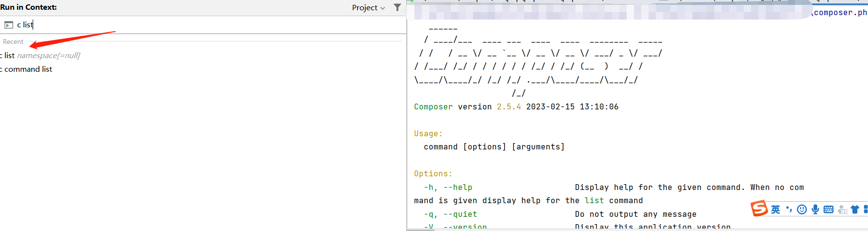Click the command input field containing 'c list'
The width and height of the screenshot is (868, 231).
pos(203,25)
